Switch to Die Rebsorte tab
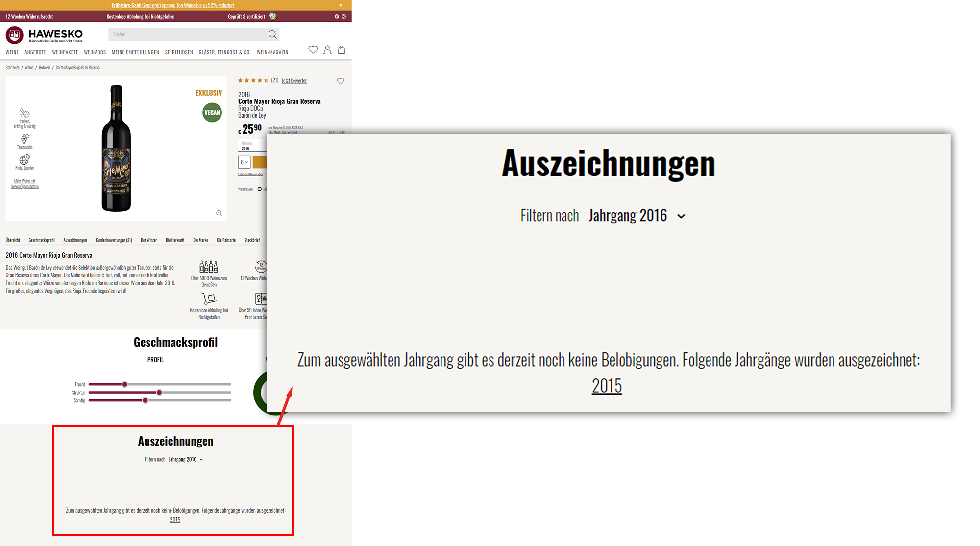 point(226,240)
